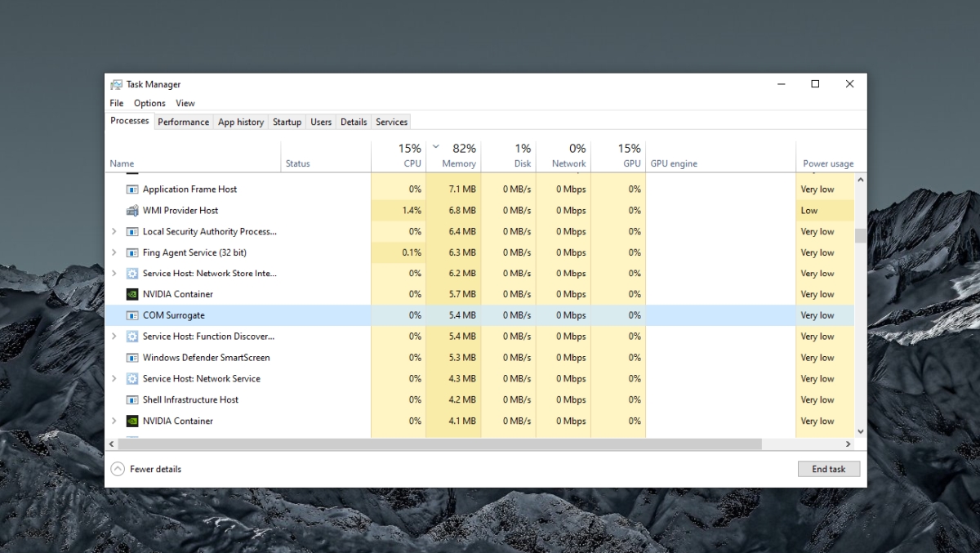Select the COM Surrogate process name
The image size is (980, 553).
coord(174,315)
